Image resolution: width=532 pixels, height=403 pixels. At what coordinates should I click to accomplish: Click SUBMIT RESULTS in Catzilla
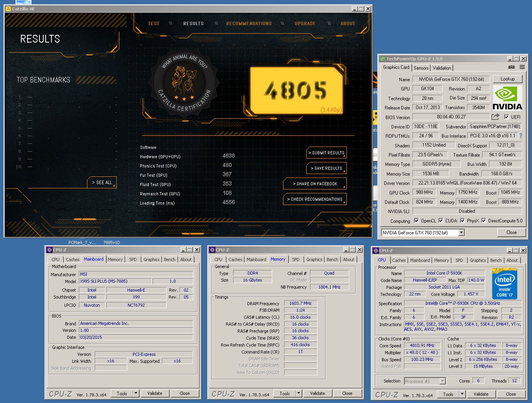click(x=326, y=153)
